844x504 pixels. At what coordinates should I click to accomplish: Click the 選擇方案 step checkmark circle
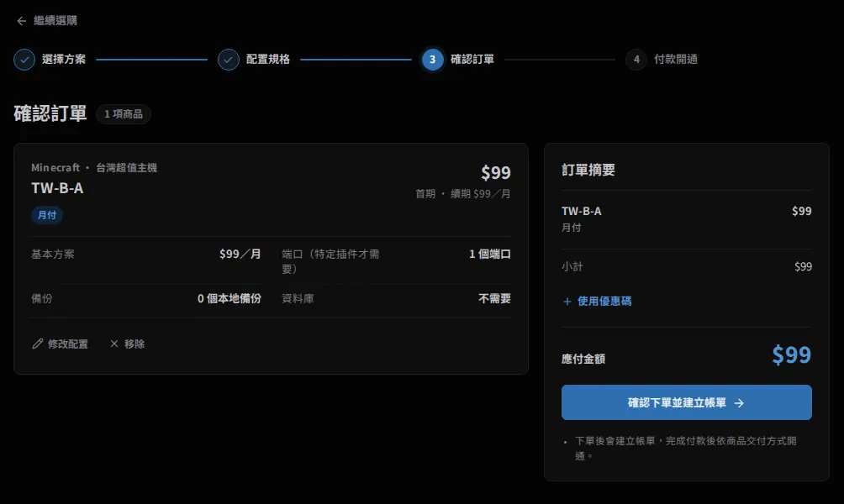24,60
